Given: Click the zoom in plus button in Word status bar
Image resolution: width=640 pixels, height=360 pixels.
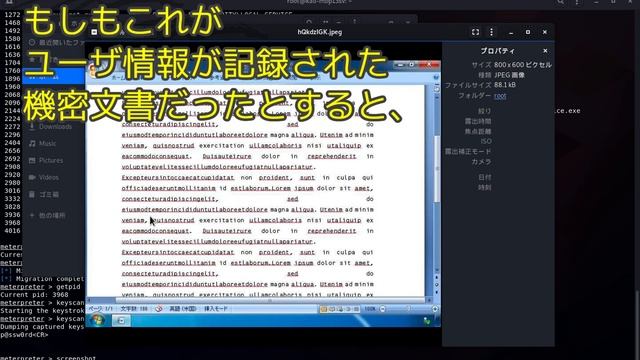Looking at the screenshot, I should click(x=435, y=309).
